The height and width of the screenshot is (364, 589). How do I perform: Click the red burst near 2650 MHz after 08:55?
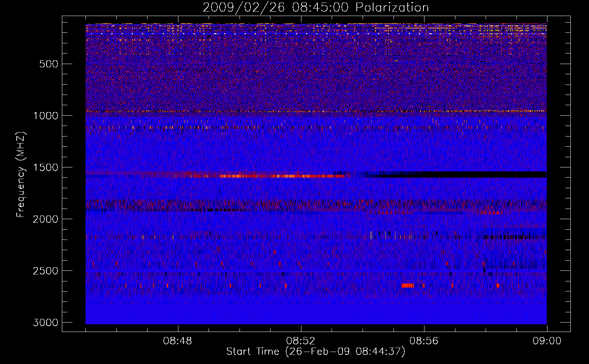coord(408,285)
